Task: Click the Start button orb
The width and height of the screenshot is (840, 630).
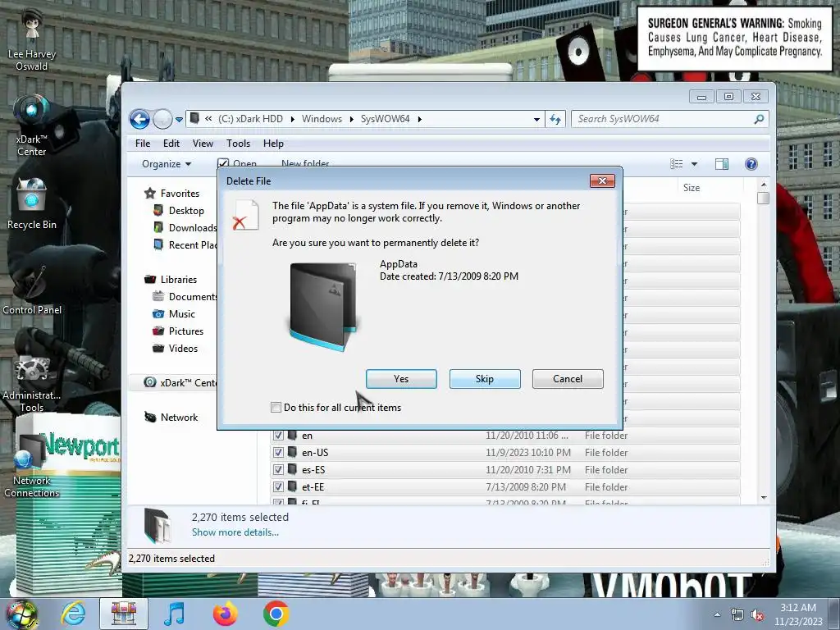Action: [x=21, y=614]
